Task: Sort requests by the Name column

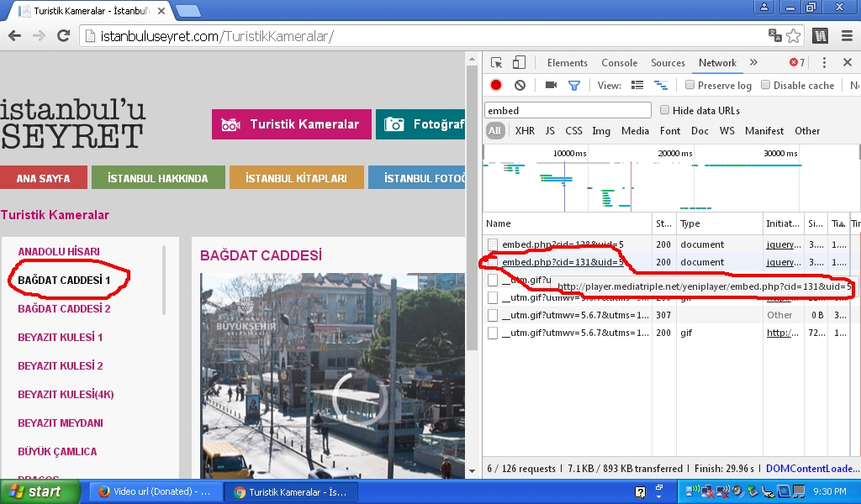Action: pyautogui.click(x=568, y=223)
